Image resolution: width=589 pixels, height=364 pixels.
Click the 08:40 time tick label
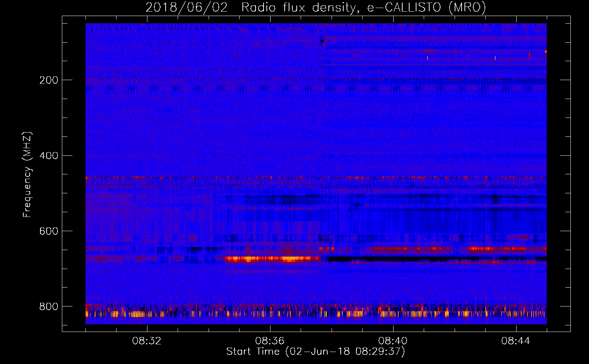(393, 341)
